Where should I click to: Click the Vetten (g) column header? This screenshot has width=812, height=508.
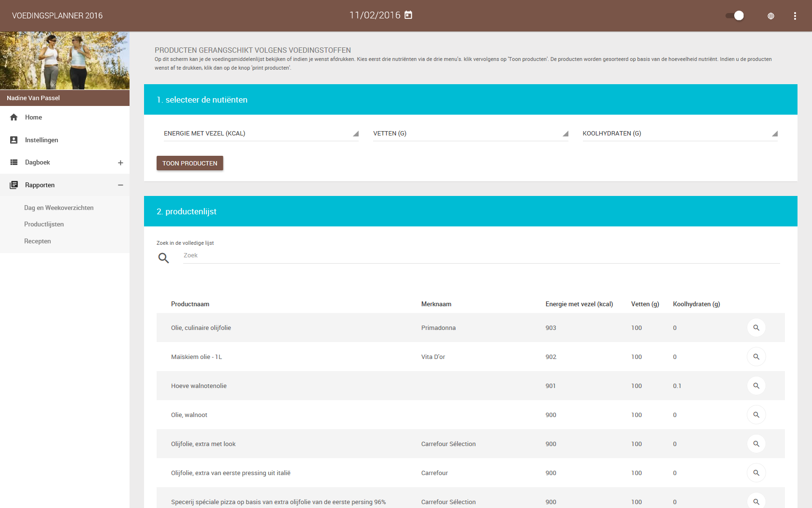pyautogui.click(x=645, y=304)
